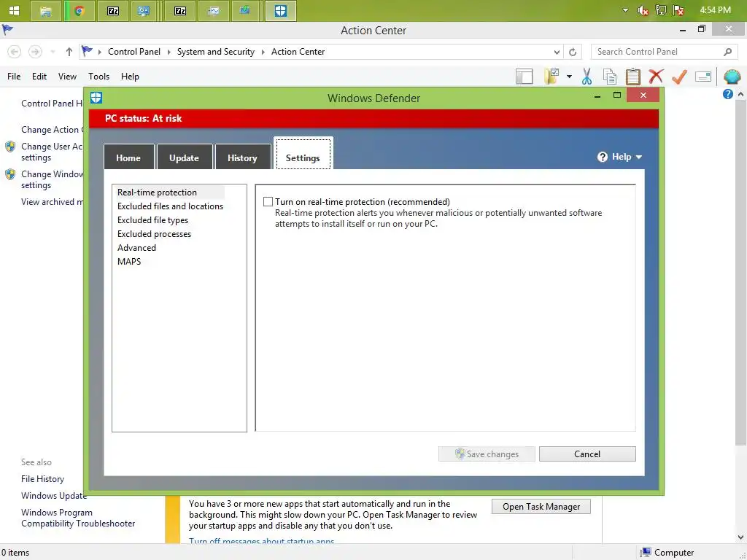Open dropdown arrow beside folder options icon

pyautogui.click(x=569, y=76)
